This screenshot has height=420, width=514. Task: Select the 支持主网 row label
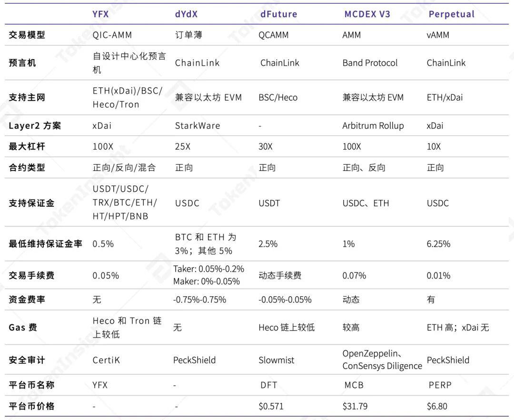point(27,97)
